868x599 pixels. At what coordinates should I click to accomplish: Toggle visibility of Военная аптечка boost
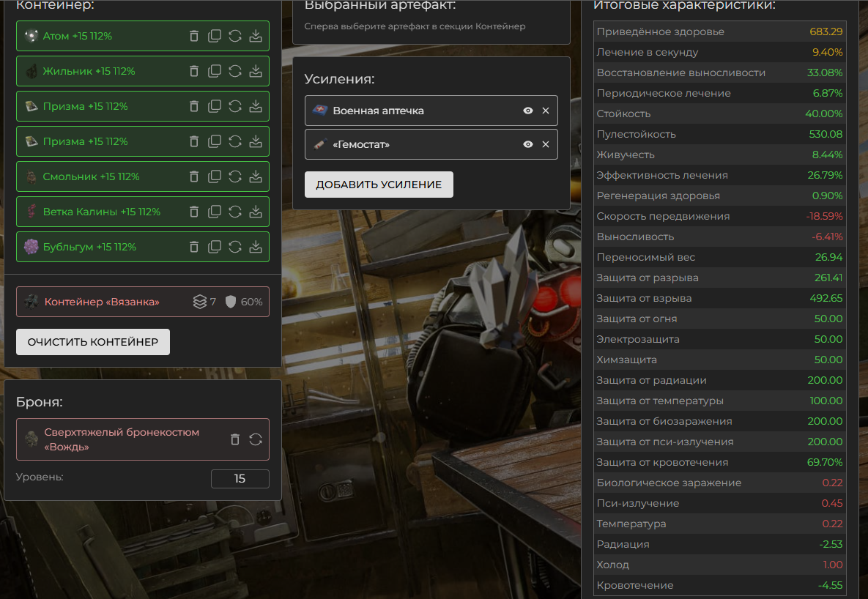527,111
